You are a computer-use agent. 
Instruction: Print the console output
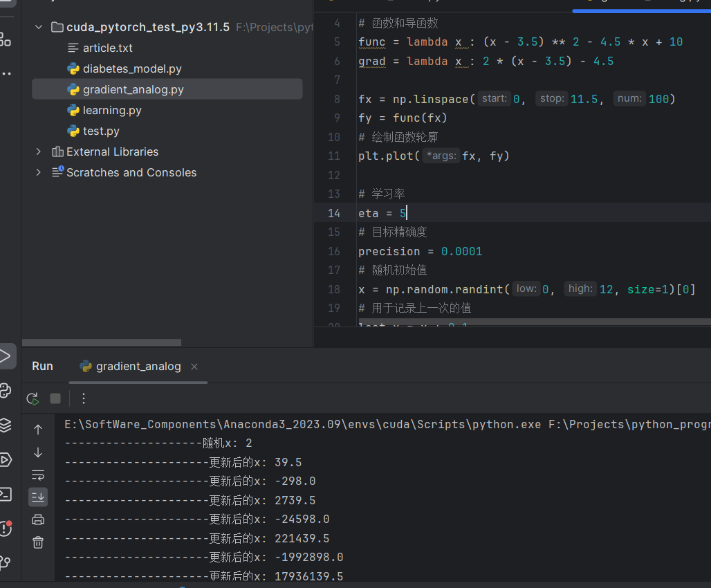tap(38, 520)
